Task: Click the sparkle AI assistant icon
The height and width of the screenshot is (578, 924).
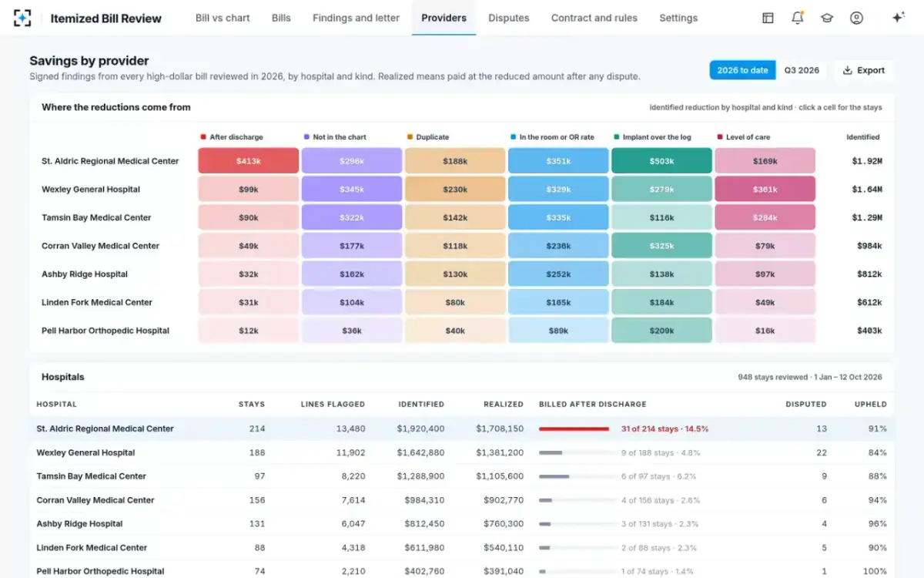Action: tap(898, 18)
